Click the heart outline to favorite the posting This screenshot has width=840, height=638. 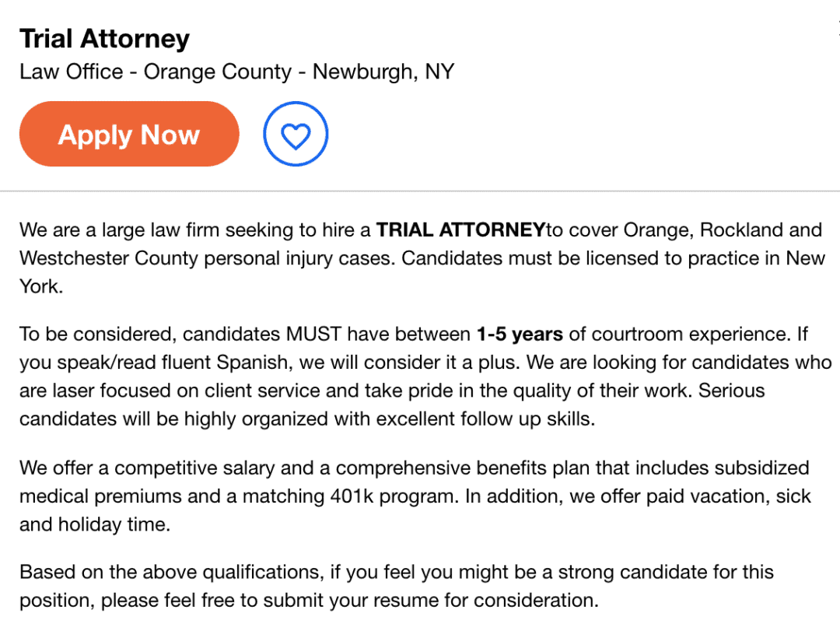coord(296,133)
